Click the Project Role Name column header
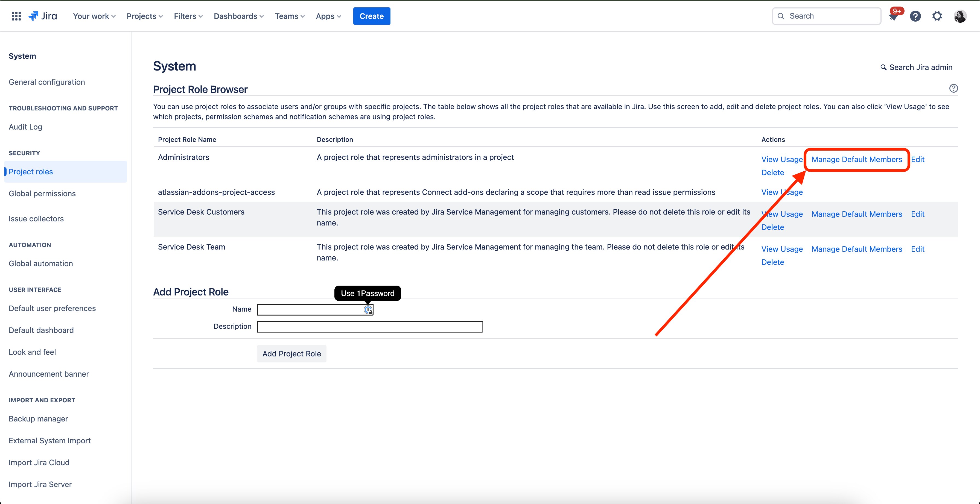The image size is (980, 504). (187, 140)
